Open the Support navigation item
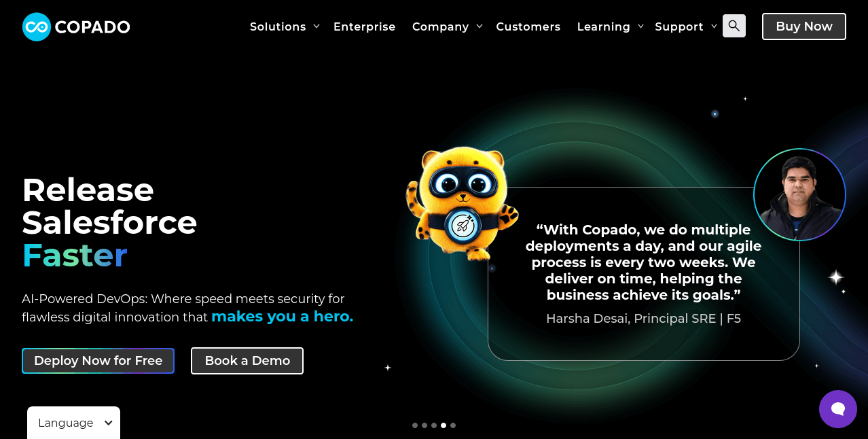 pyautogui.click(x=679, y=27)
